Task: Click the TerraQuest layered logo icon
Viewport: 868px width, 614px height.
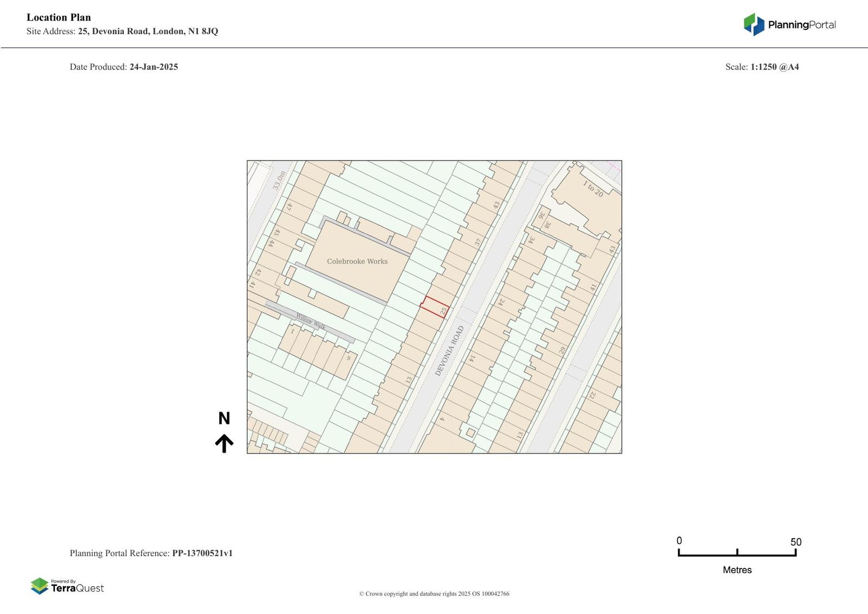Action: pyautogui.click(x=40, y=586)
